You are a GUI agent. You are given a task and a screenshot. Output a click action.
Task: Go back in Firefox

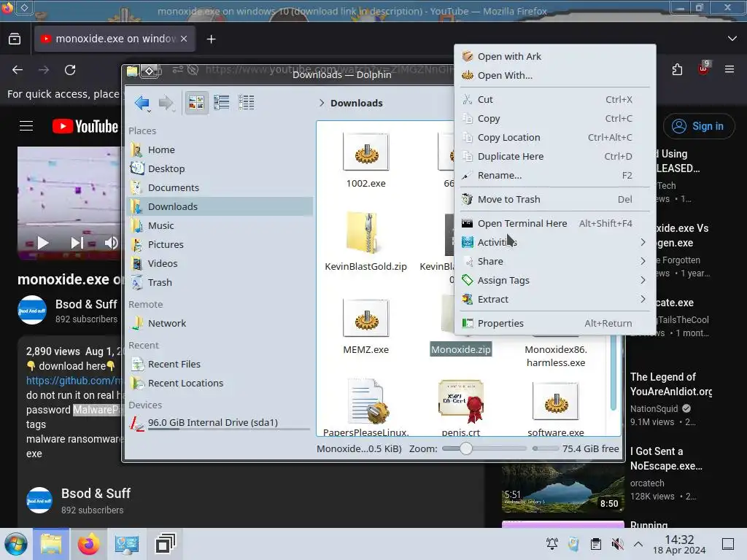click(18, 70)
